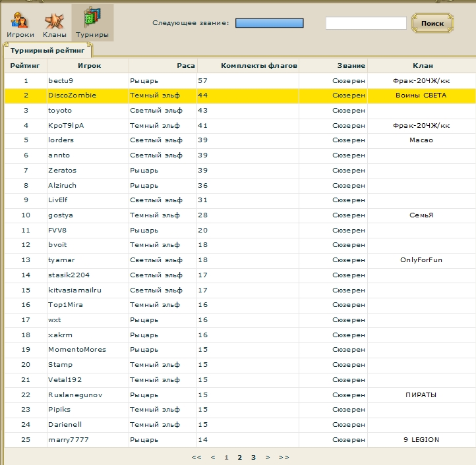Click player name Top1Mira

click(65, 305)
